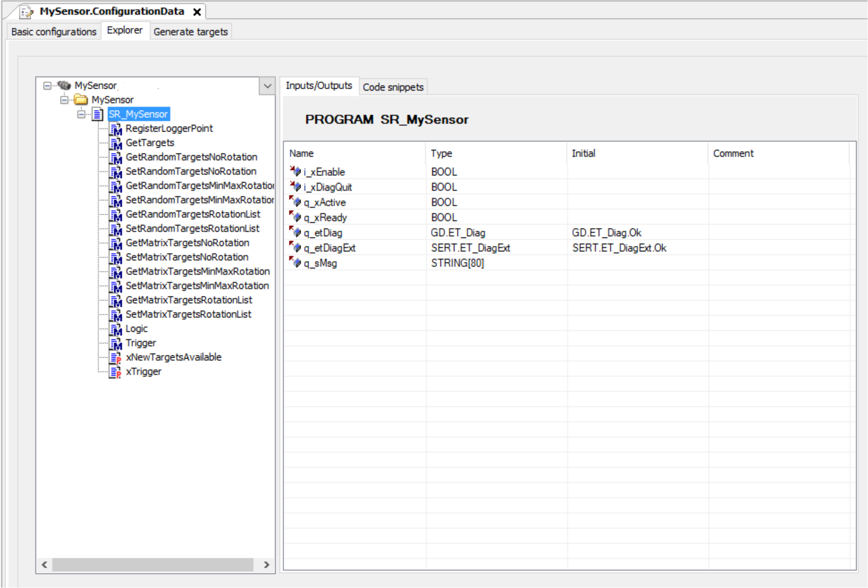This screenshot has height=588, width=868.
Task: Click the RegisterLoggerPoint method icon
Action: pos(116,129)
